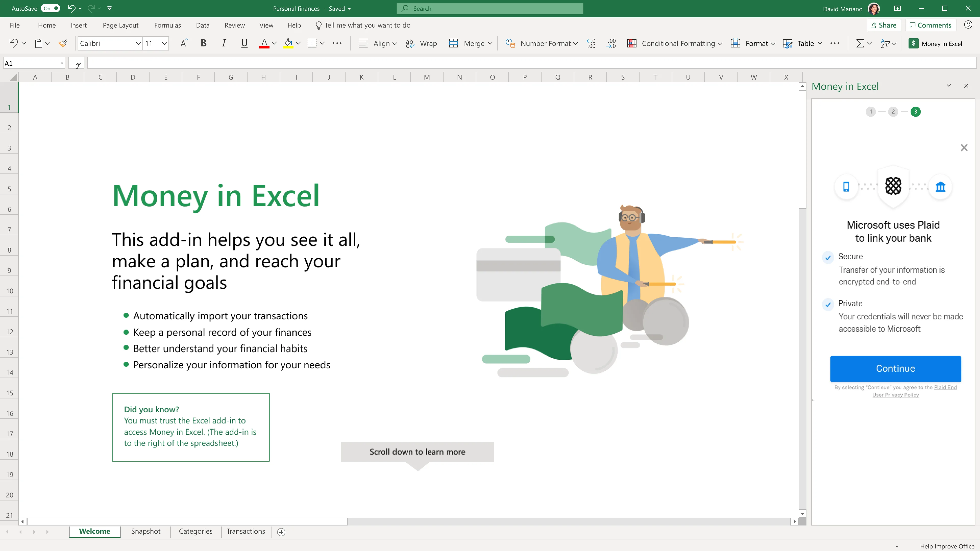Click the AutoSum sigma icon

tap(859, 43)
